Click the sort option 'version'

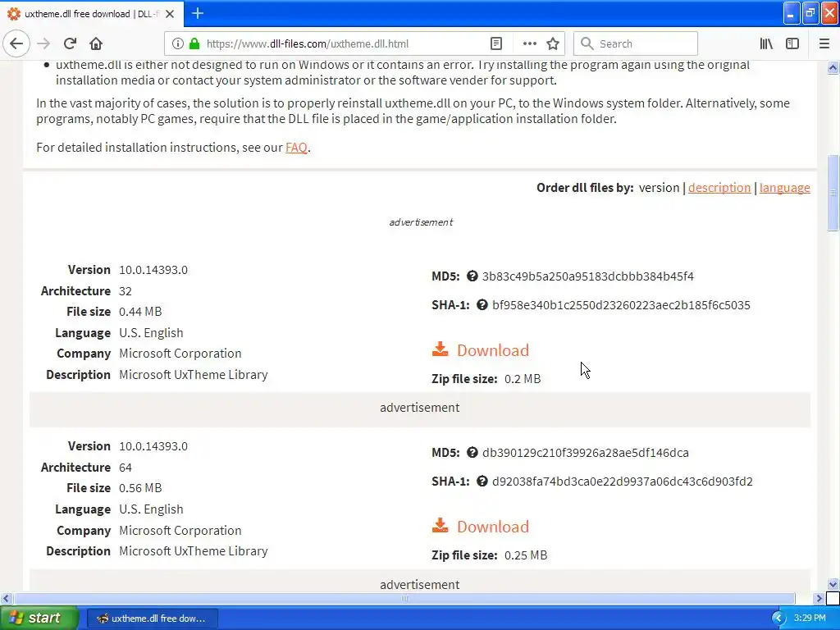click(x=659, y=188)
